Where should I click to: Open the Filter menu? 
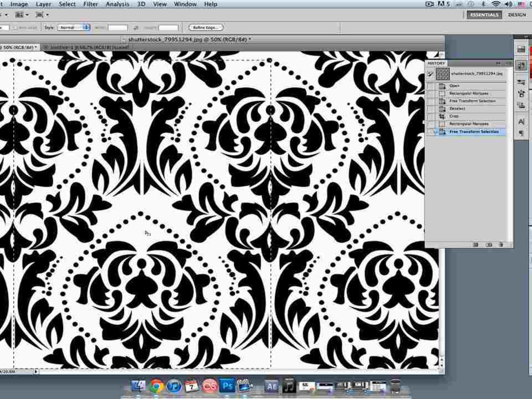pos(90,4)
